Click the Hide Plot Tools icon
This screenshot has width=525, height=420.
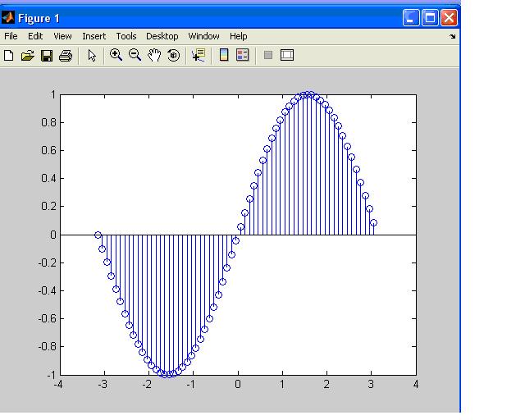[268, 55]
